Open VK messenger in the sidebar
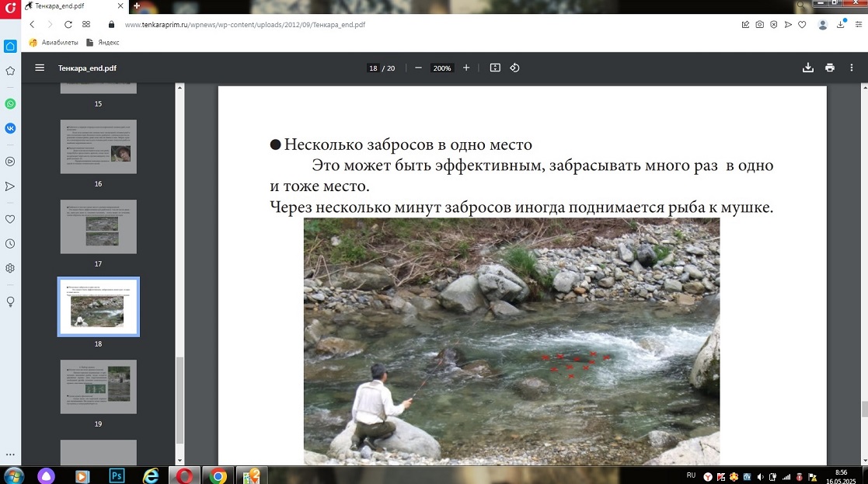This screenshot has width=868, height=484. click(10, 128)
